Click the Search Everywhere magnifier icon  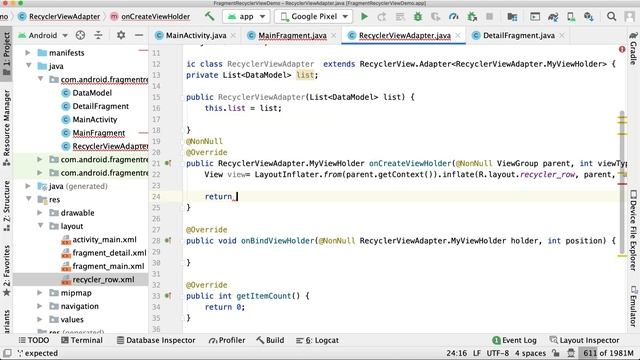[x=611, y=16]
